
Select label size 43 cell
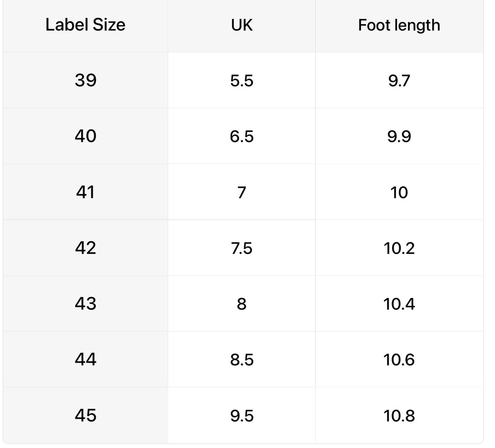coord(86,304)
